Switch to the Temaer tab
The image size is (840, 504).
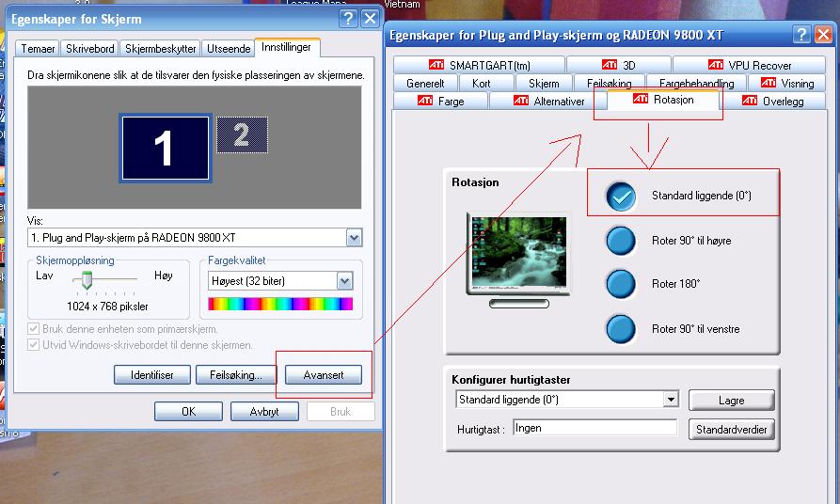pos(38,49)
